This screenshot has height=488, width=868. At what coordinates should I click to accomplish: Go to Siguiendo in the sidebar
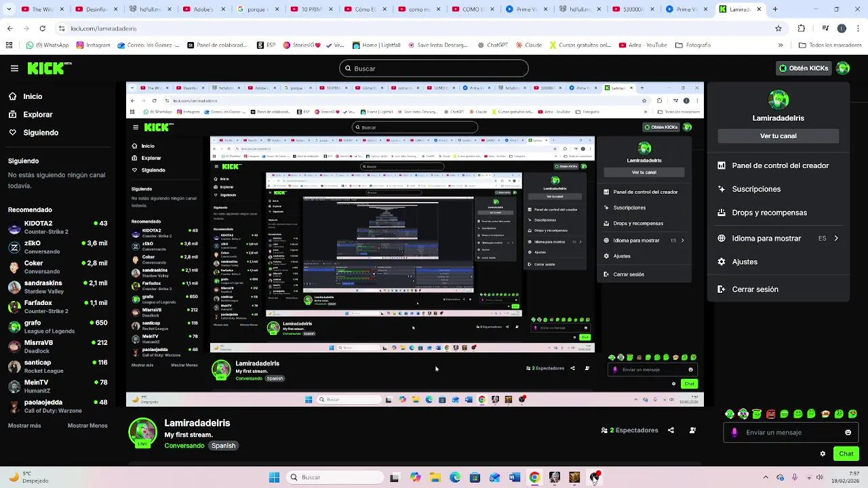pos(41,133)
